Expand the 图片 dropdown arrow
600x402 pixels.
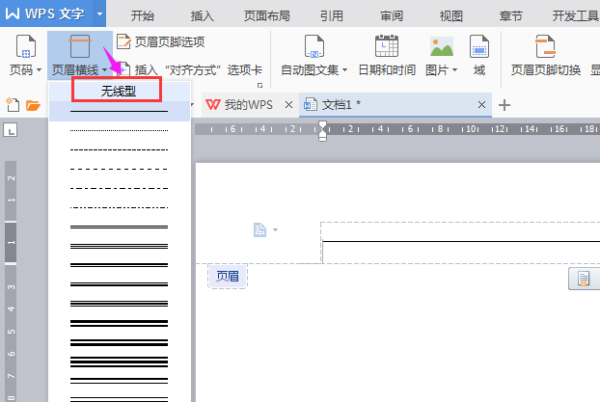tap(455, 70)
